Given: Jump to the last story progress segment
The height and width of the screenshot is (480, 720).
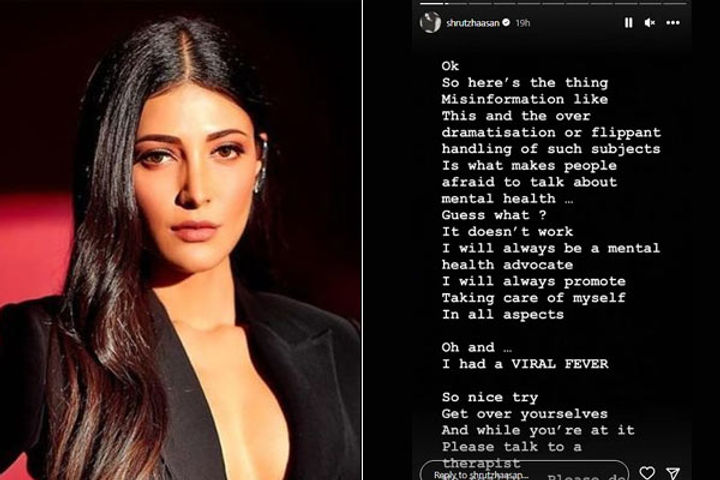Looking at the screenshot, I should pyautogui.click(x=675, y=3).
